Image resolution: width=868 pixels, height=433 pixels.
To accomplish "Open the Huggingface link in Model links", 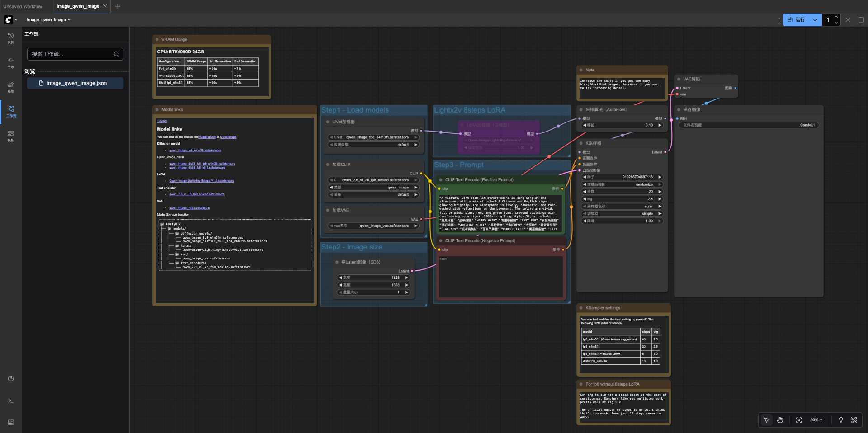I will point(207,137).
